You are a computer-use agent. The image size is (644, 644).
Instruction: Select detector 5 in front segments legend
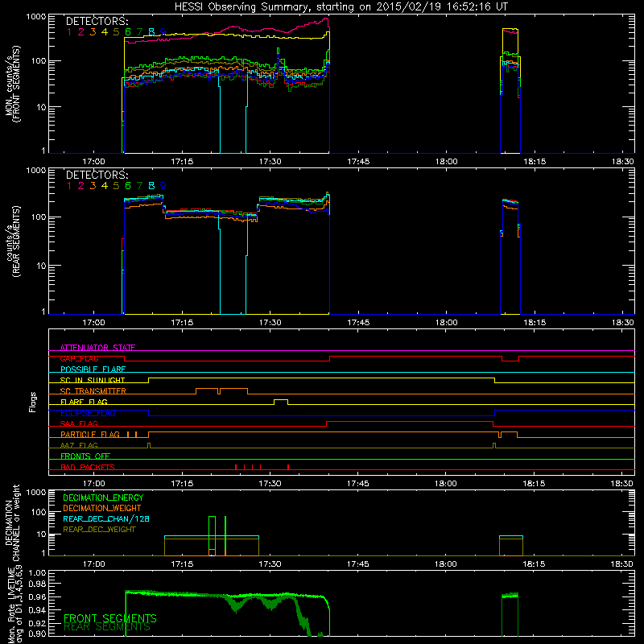pos(116,32)
